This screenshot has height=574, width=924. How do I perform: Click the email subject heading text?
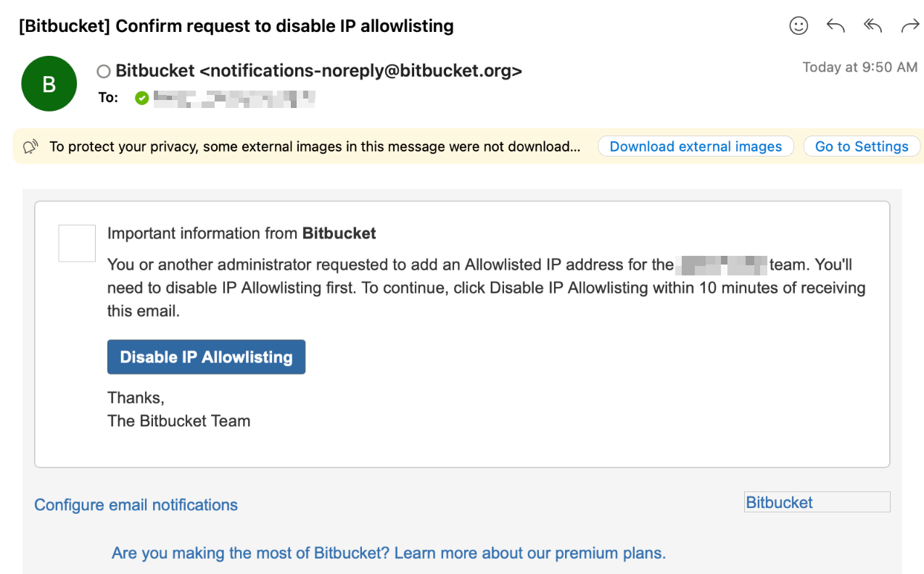pos(236,26)
